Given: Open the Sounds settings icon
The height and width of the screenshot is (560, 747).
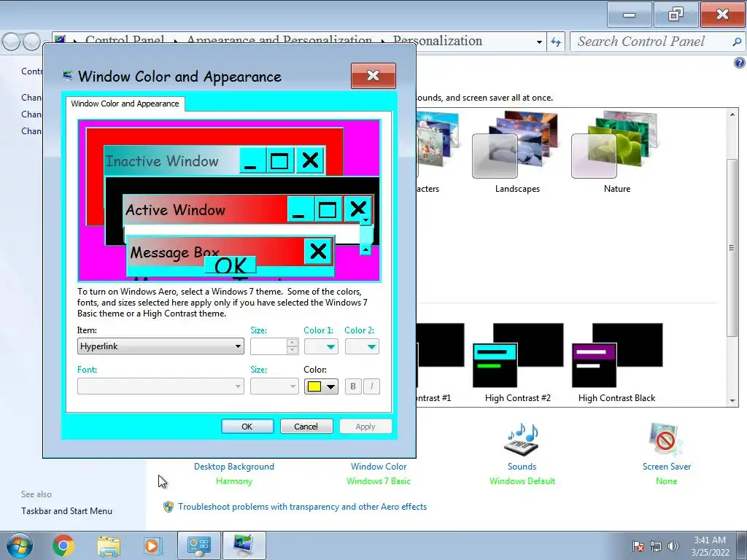Looking at the screenshot, I should click(522, 439).
